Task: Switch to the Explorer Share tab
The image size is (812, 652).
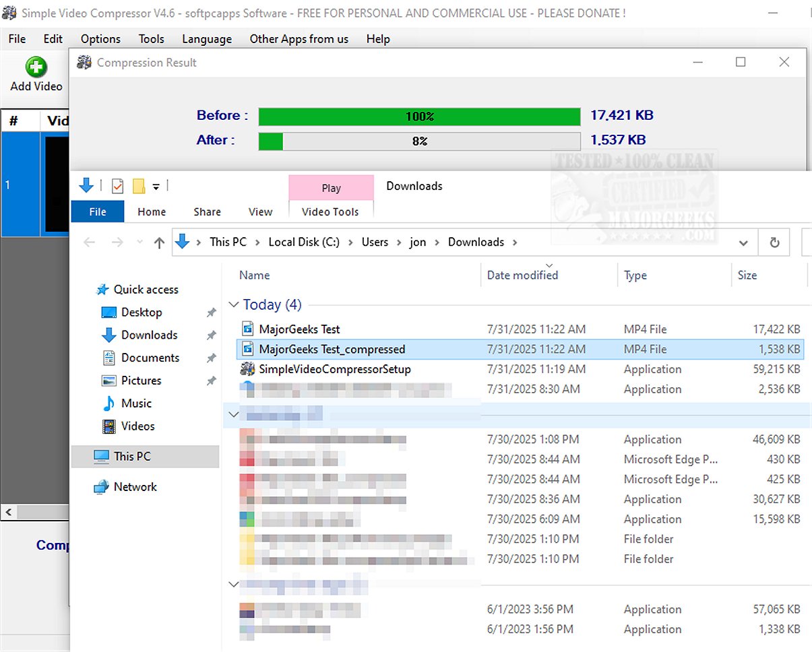Action: (207, 211)
